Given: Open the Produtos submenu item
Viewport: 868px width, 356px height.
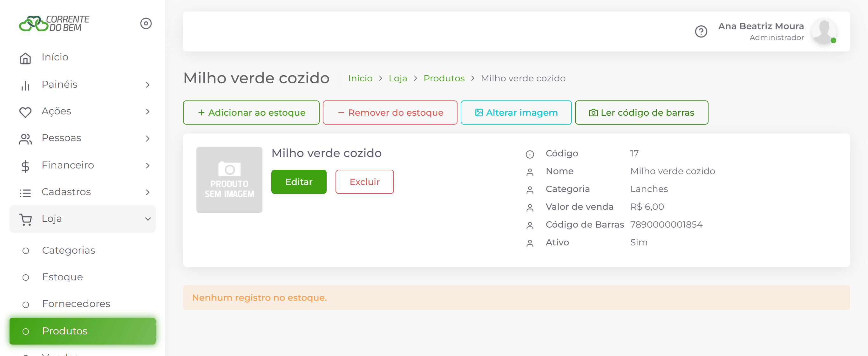Looking at the screenshot, I should [x=83, y=331].
